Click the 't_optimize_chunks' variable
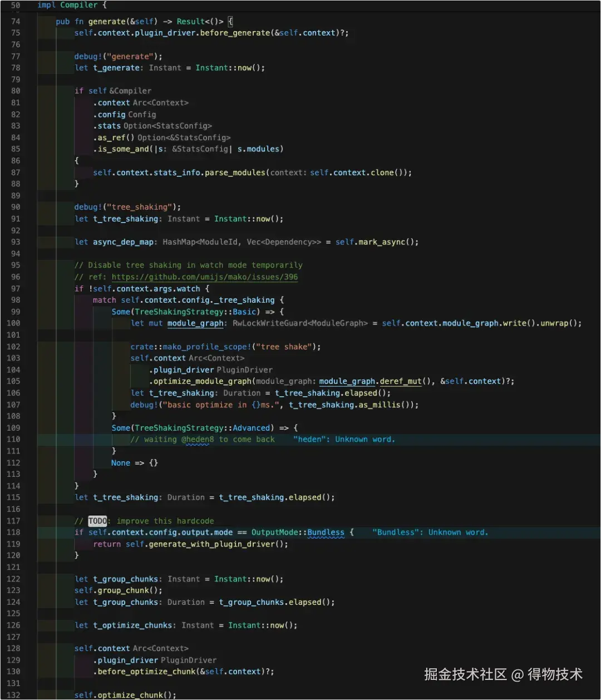The width and height of the screenshot is (601, 700). [132, 625]
